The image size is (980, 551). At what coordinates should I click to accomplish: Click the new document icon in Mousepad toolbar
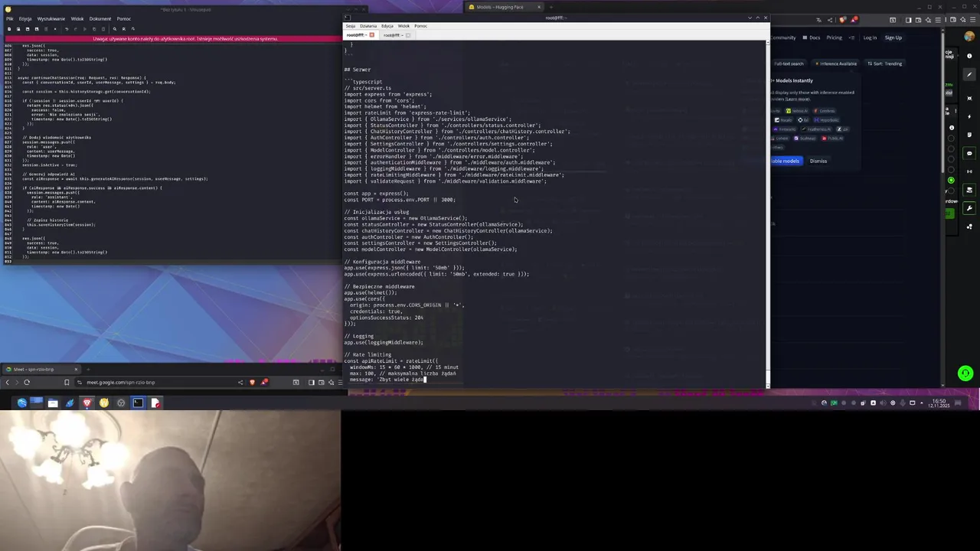[9, 29]
